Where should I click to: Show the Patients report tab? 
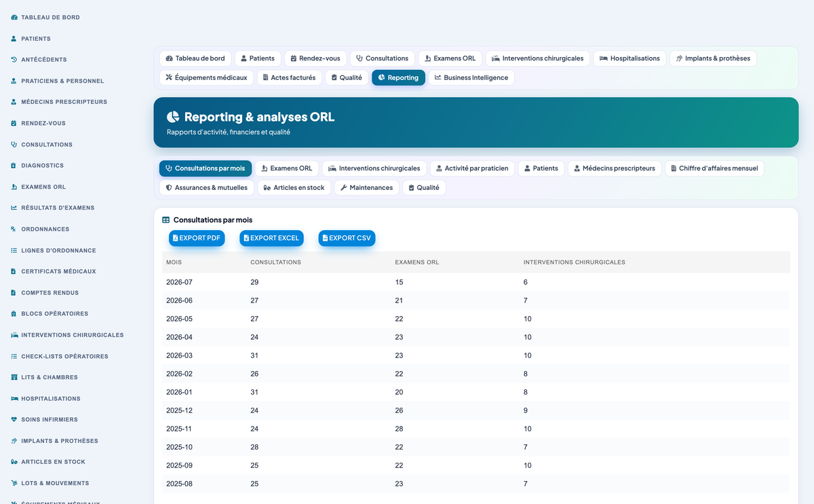541,168
